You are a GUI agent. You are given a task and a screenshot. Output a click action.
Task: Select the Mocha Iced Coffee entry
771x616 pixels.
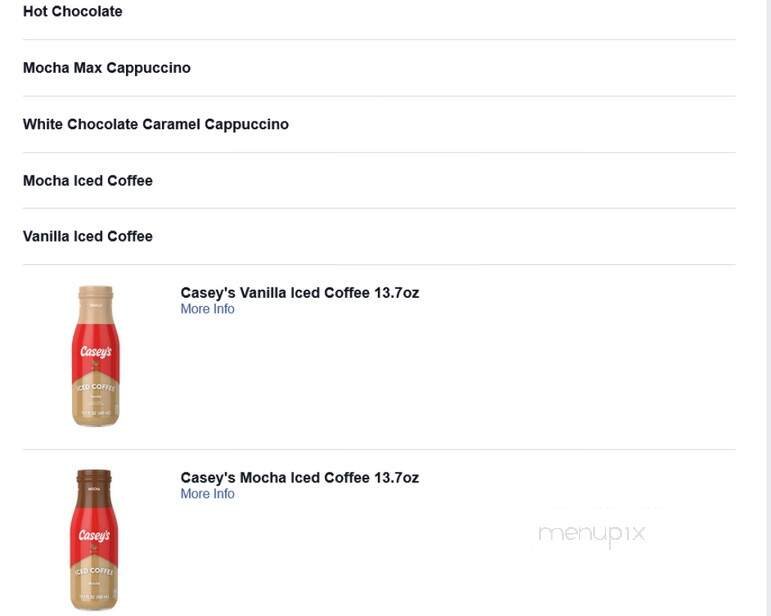[88, 181]
